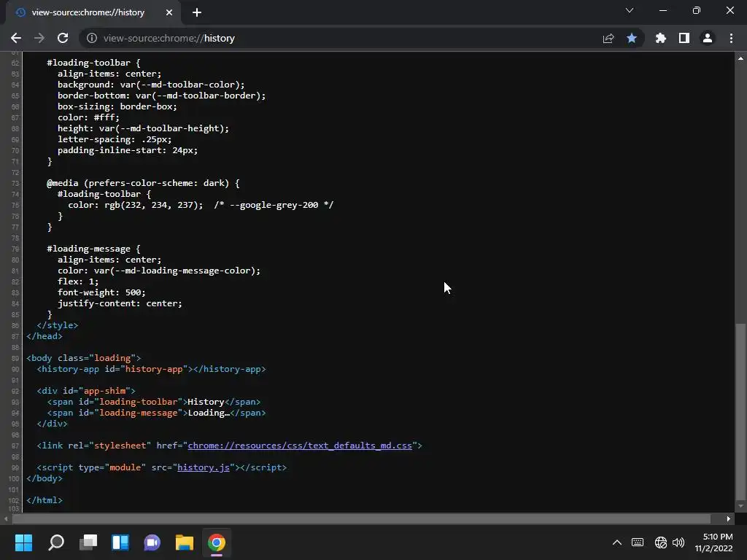Bookmark this tab star icon

pyautogui.click(x=632, y=38)
